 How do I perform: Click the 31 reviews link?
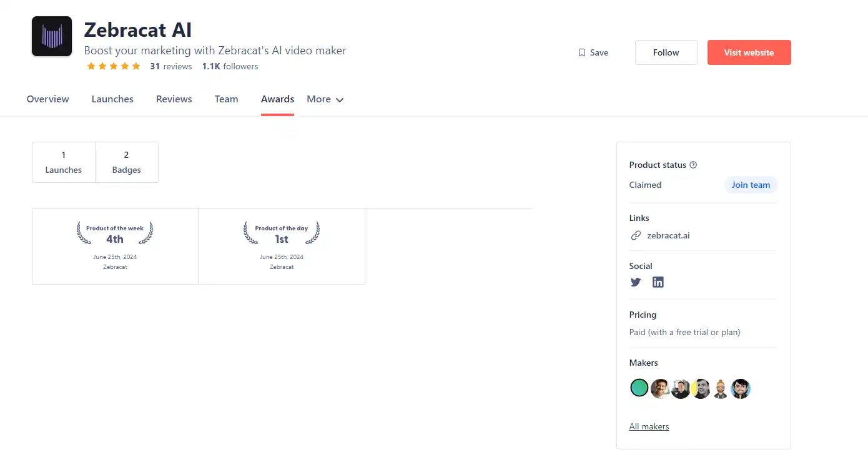(171, 66)
